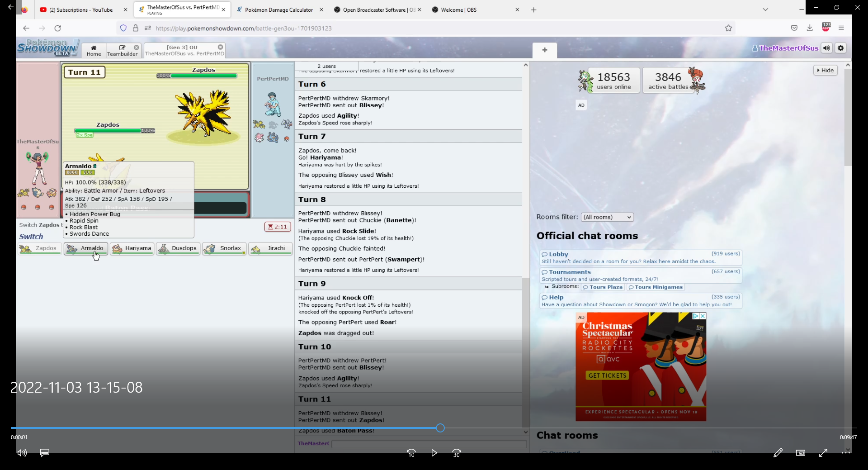Viewport: 868px width, 470px height.
Task: Click the video progress slider handle
Action: pyautogui.click(x=440, y=428)
